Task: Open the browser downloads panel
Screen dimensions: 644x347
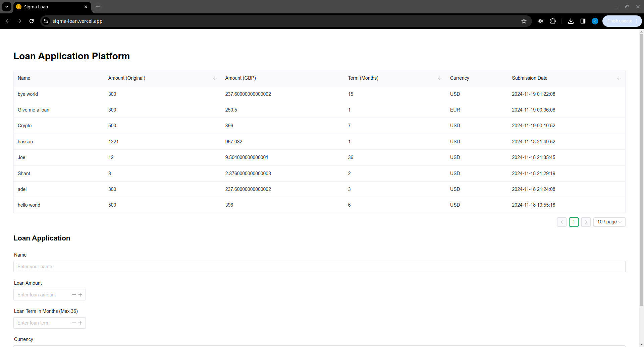Action: point(571,21)
